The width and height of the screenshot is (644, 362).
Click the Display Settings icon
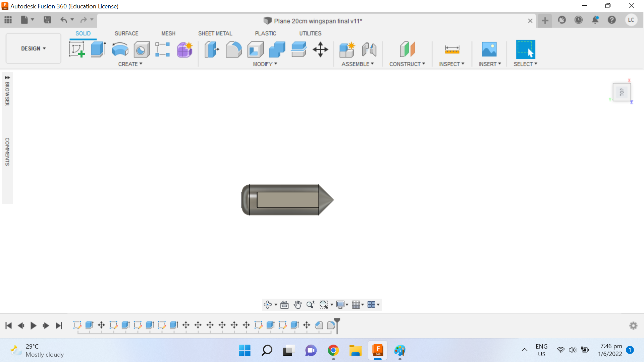tap(341, 305)
